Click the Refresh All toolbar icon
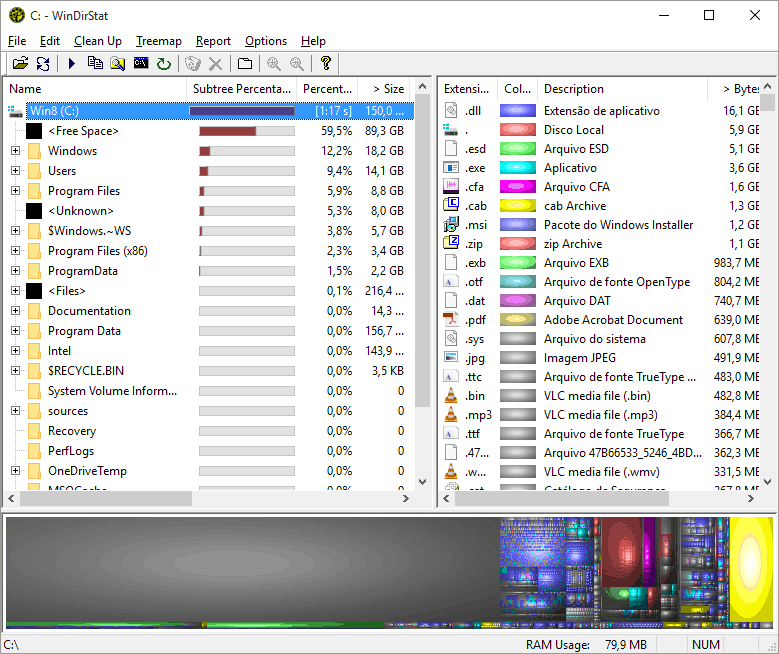 pos(43,63)
